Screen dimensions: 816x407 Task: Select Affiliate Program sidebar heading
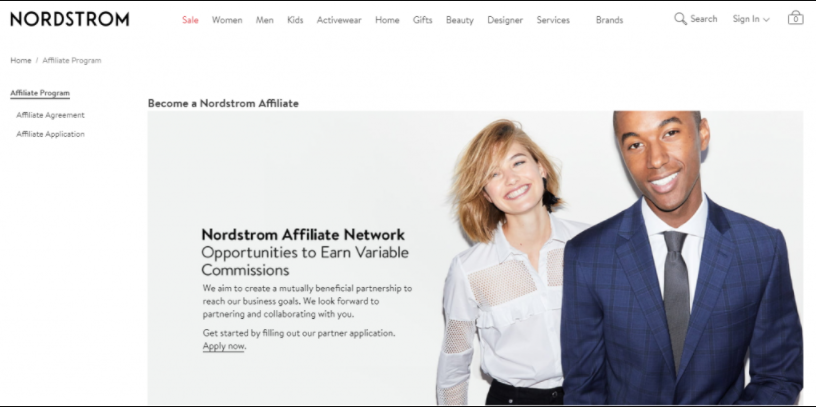point(40,93)
